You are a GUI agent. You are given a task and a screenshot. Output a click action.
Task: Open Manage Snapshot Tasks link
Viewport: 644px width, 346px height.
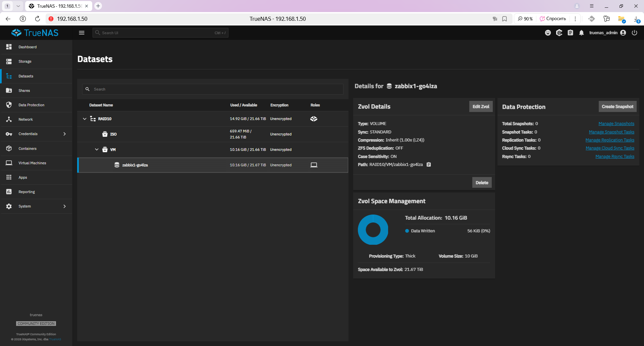(x=611, y=132)
